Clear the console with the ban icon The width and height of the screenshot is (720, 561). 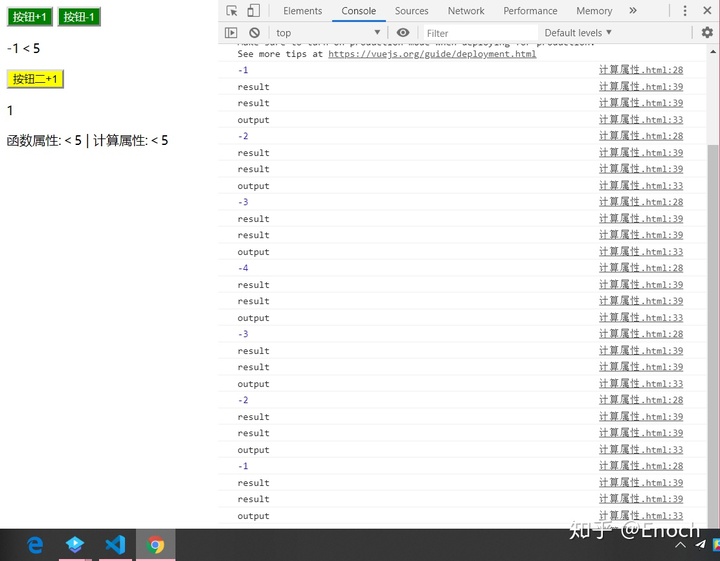coord(254,33)
